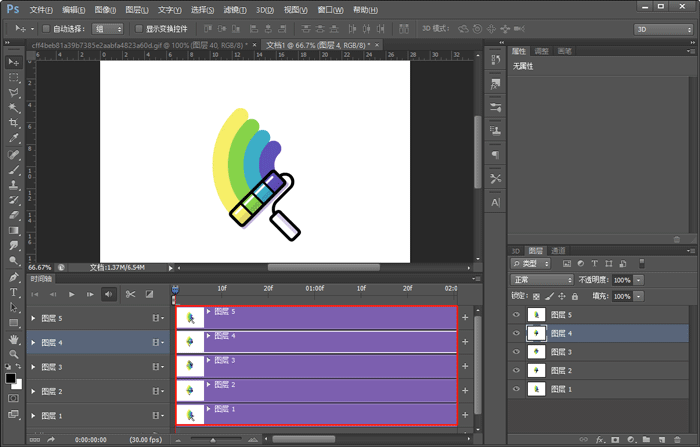The image size is (700, 447).
Task: Click the canvas horizontal scrollbar
Action: (324, 267)
